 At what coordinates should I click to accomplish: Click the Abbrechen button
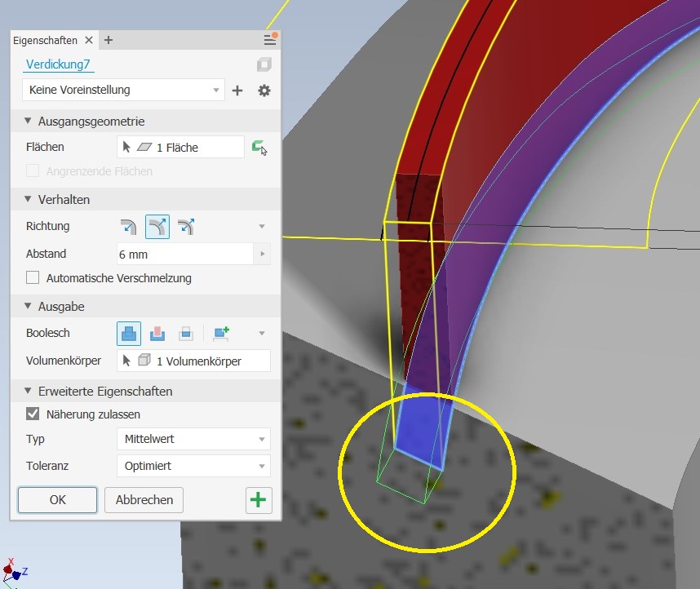point(144,500)
